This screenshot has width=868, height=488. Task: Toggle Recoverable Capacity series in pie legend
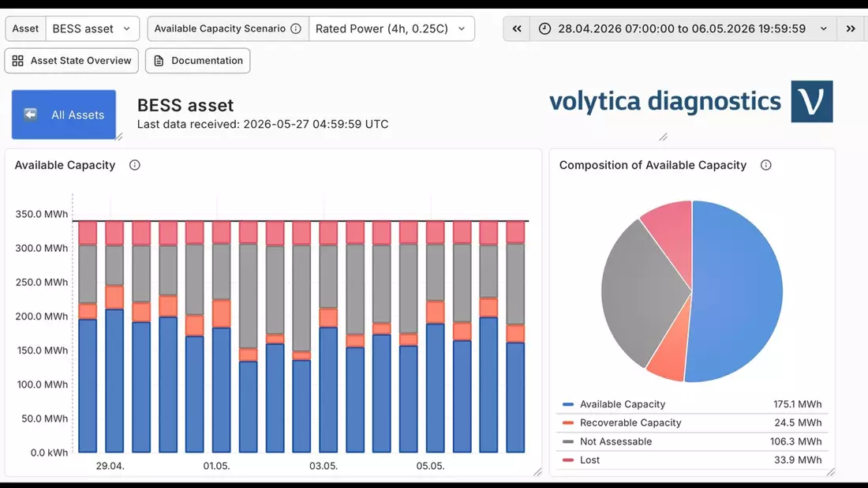(x=630, y=422)
